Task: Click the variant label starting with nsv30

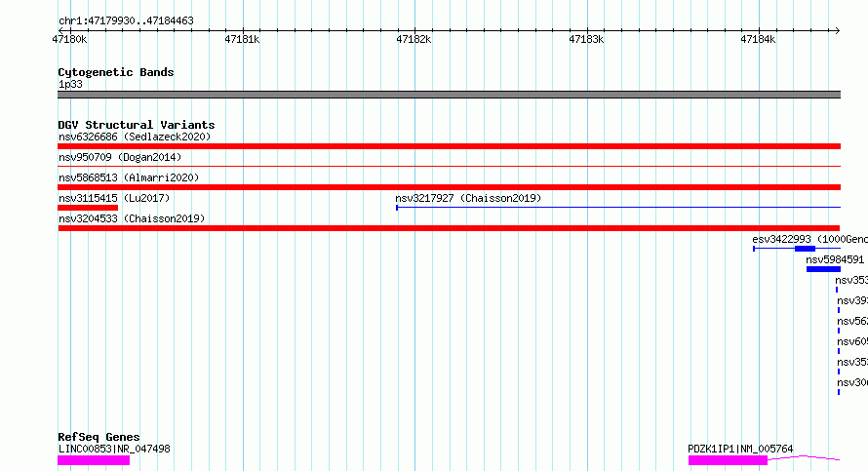Action: click(852, 382)
